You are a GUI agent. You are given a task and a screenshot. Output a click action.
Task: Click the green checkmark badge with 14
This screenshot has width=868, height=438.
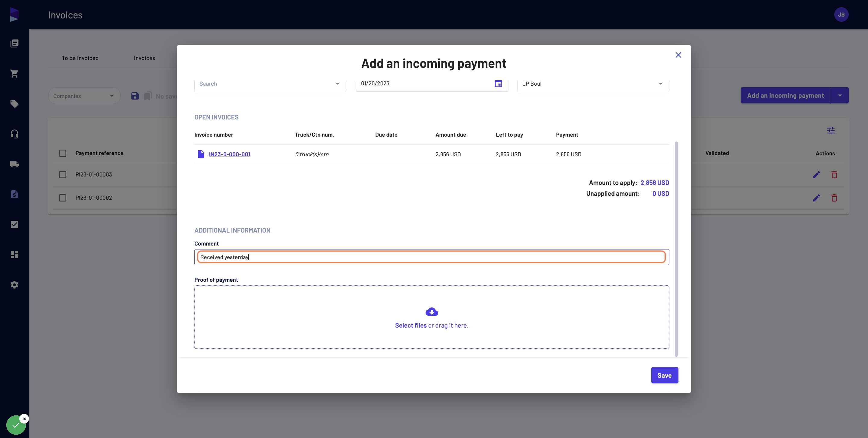(x=16, y=425)
